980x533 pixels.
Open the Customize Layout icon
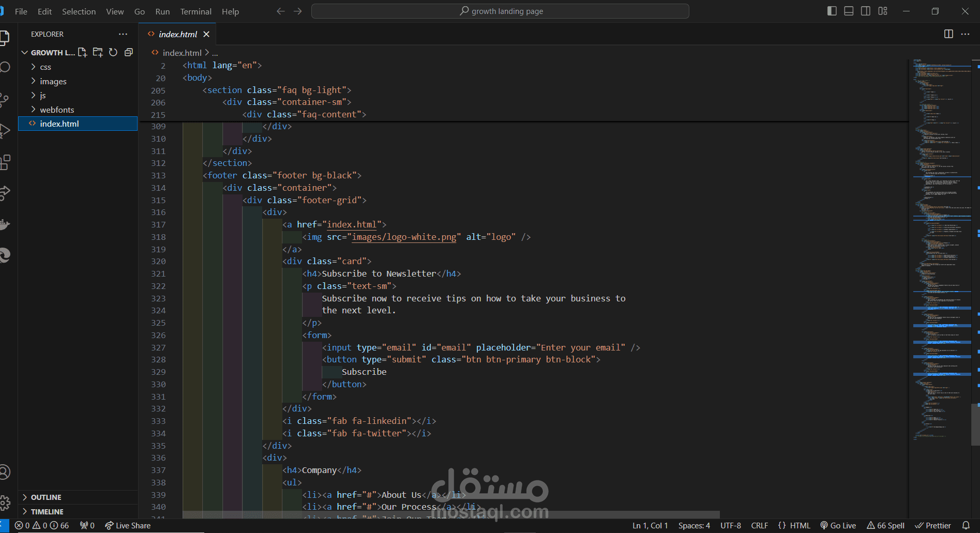coord(883,11)
